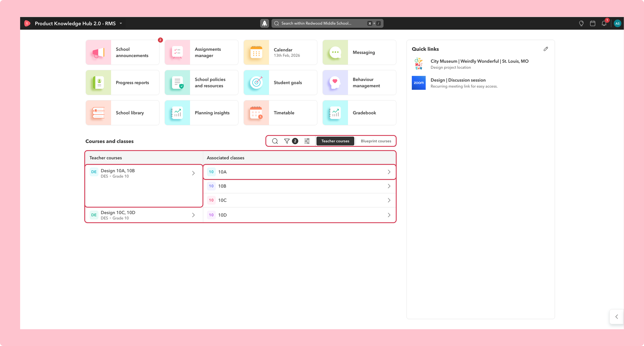View notifications via the bell icon

(x=604, y=23)
